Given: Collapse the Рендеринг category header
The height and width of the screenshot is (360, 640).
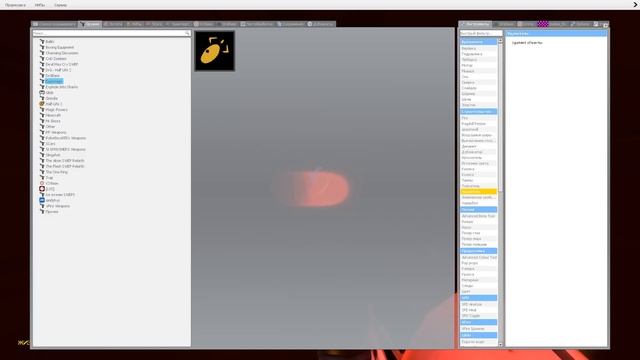Looking at the screenshot, I should 478,251.
